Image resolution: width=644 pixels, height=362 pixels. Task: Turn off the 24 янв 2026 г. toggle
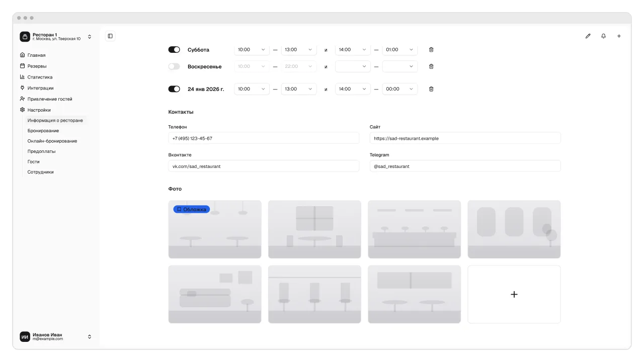click(x=174, y=89)
